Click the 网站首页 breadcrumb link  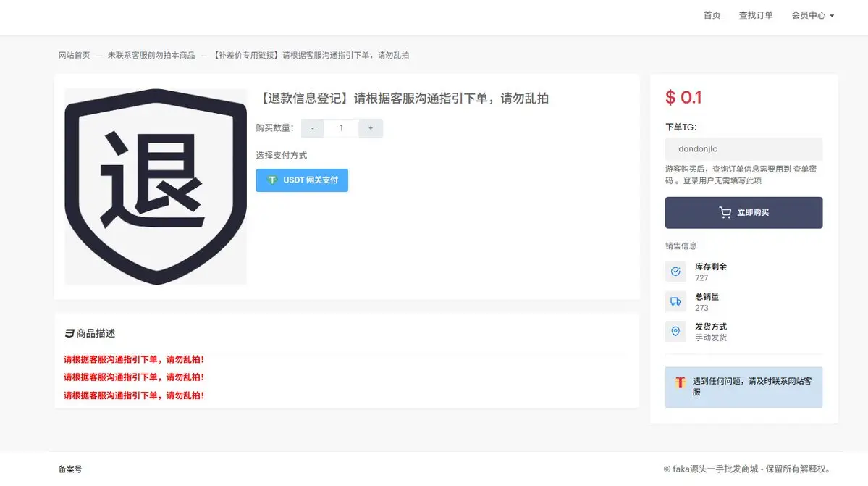tap(74, 55)
